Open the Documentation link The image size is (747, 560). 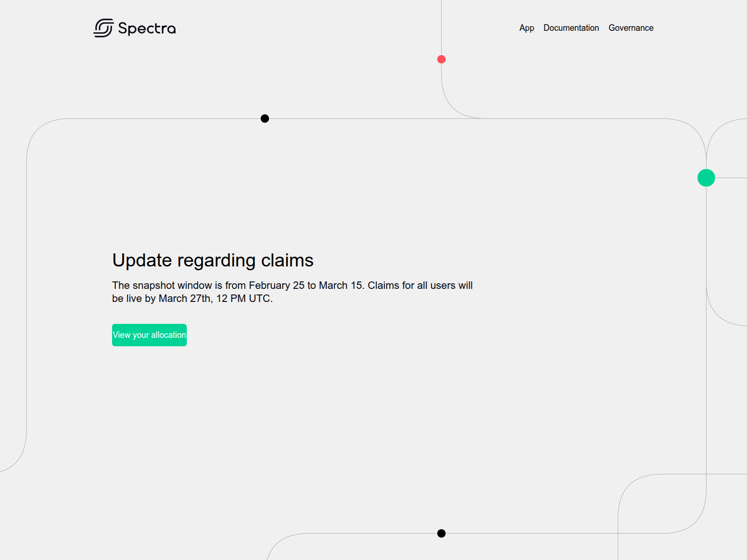[x=571, y=28]
